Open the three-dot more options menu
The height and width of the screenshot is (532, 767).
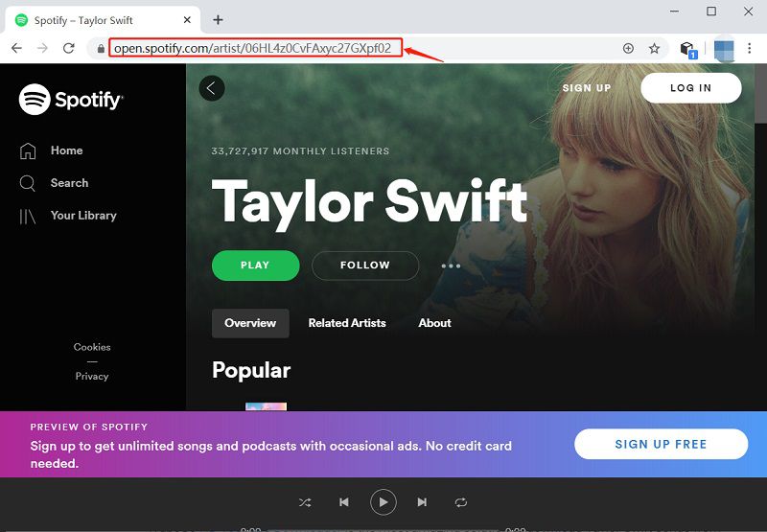(451, 266)
